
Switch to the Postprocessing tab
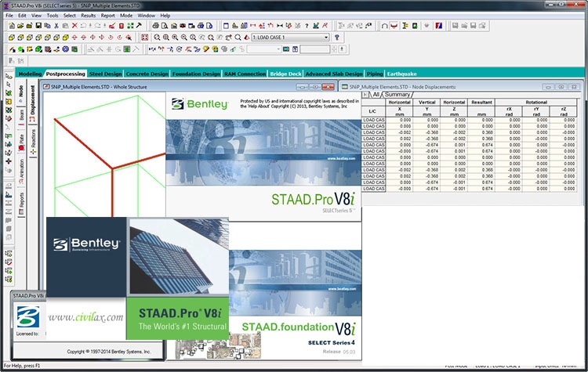click(x=65, y=74)
